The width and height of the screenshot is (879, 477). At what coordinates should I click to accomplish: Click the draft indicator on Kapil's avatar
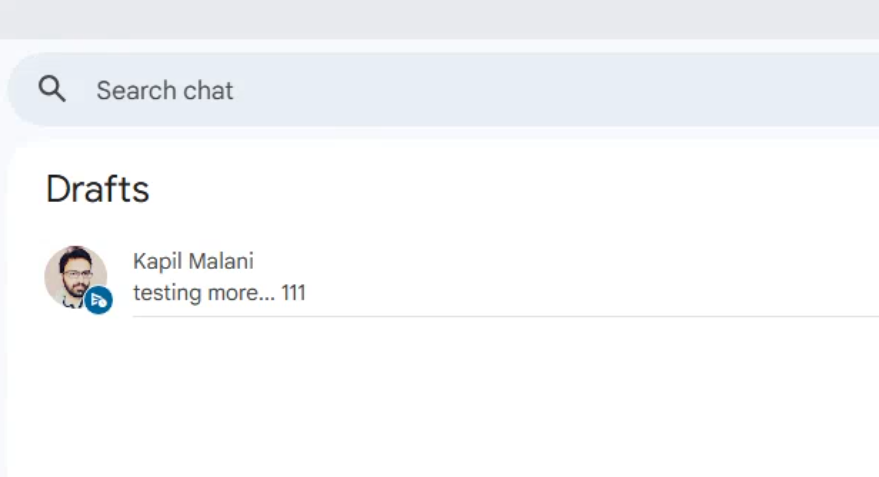98,300
